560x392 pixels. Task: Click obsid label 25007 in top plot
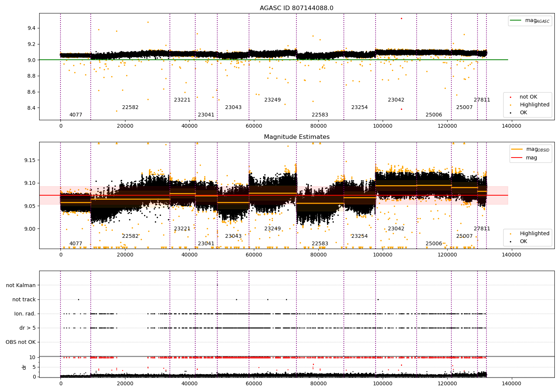(464, 107)
